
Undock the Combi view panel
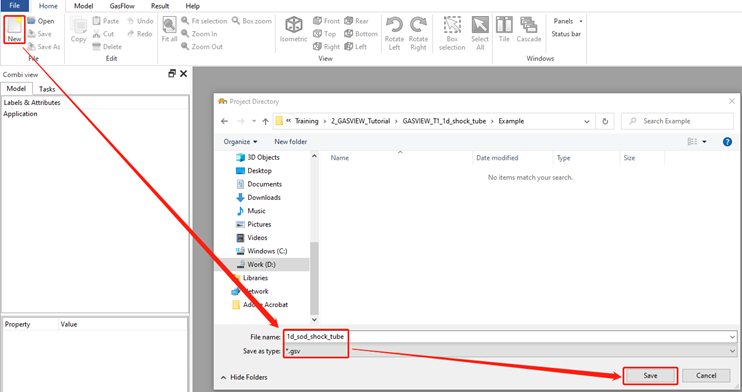[x=172, y=73]
